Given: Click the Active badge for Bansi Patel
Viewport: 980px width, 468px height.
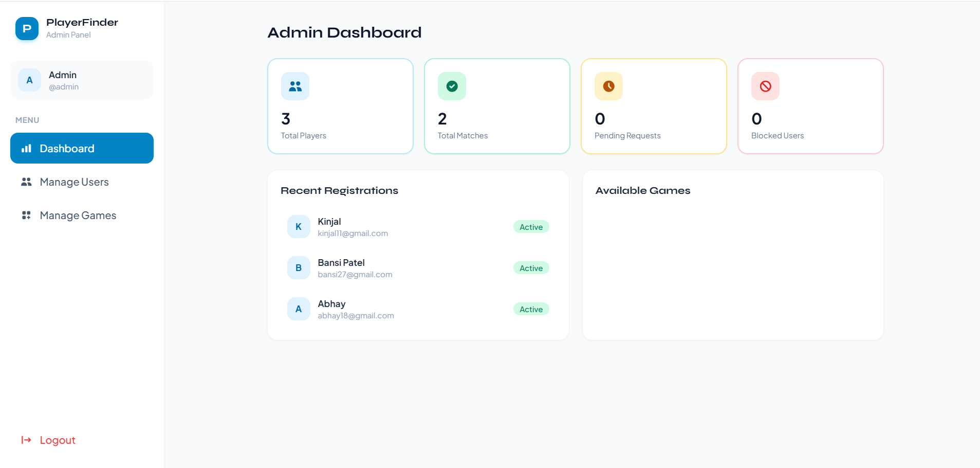Looking at the screenshot, I should (x=531, y=268).
